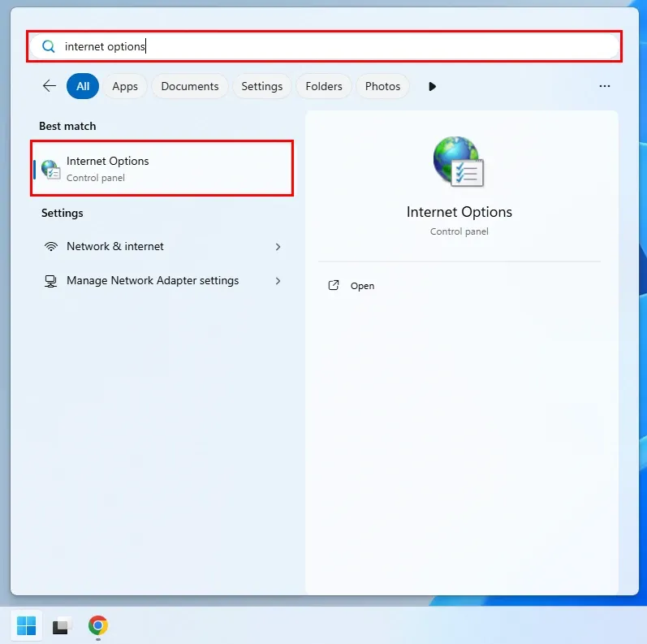Expand the Network & internet chevron

click(278, 247)
